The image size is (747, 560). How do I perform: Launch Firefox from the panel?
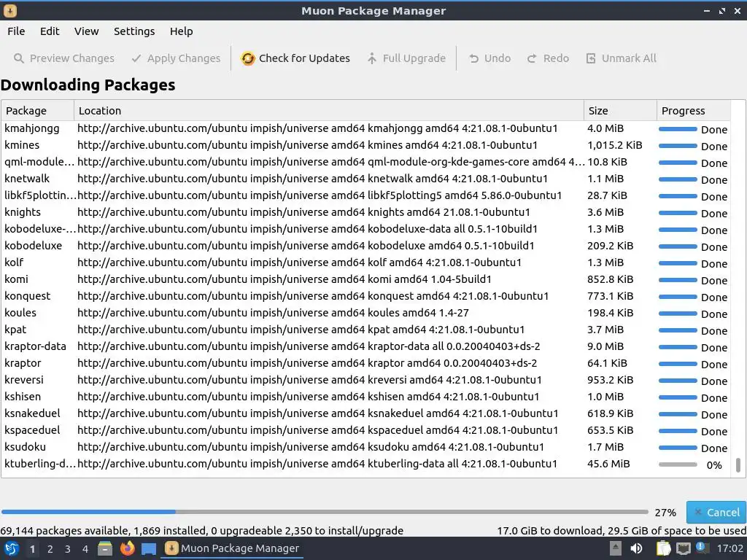pos(127,548)
